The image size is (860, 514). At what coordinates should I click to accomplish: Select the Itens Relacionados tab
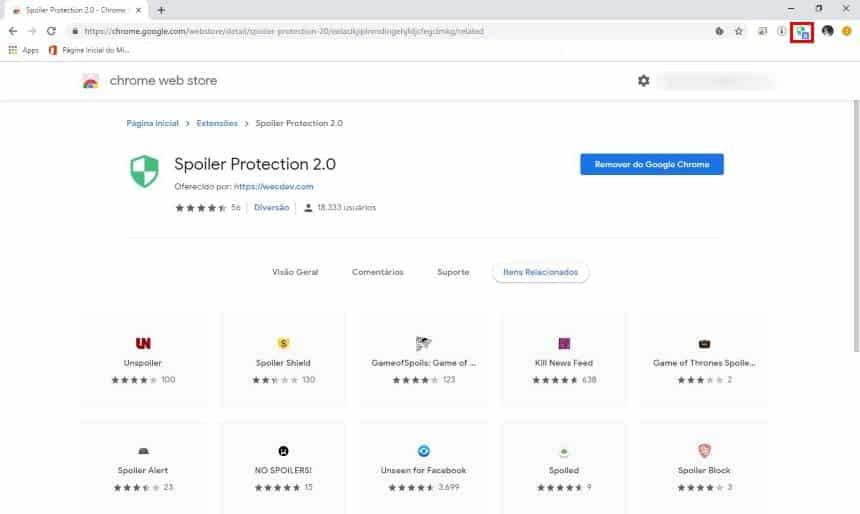(541, 272)
